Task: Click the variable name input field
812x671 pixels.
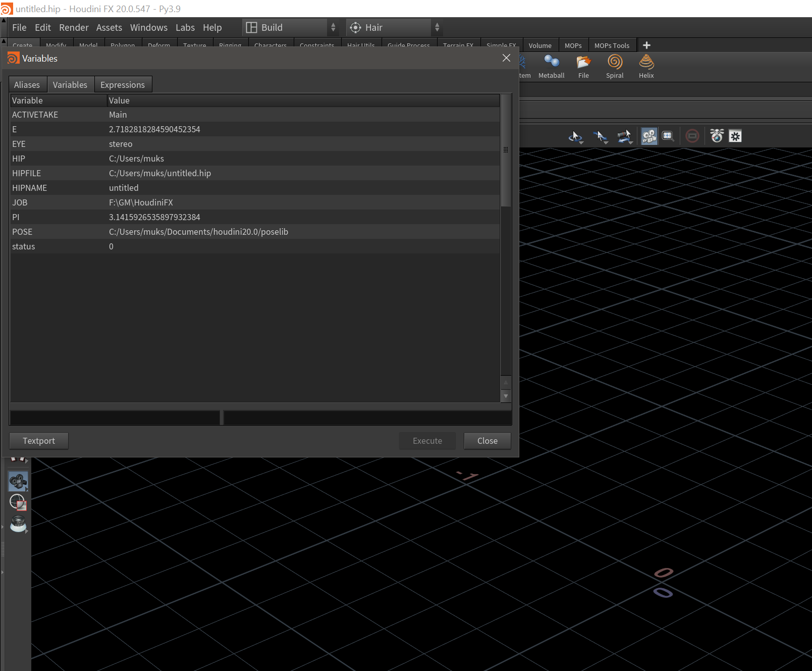Action: tap(115, 418)
